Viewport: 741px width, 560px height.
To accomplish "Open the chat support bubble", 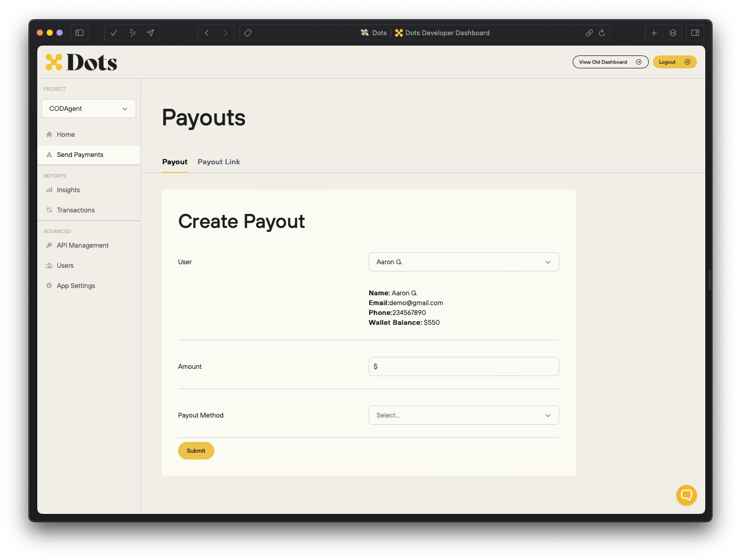I will (x=686, y=495).
